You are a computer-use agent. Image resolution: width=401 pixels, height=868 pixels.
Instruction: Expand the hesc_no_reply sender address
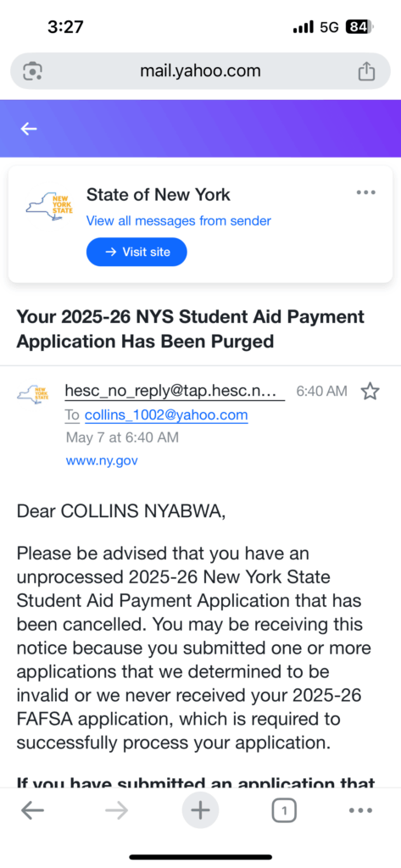(175, 391)
